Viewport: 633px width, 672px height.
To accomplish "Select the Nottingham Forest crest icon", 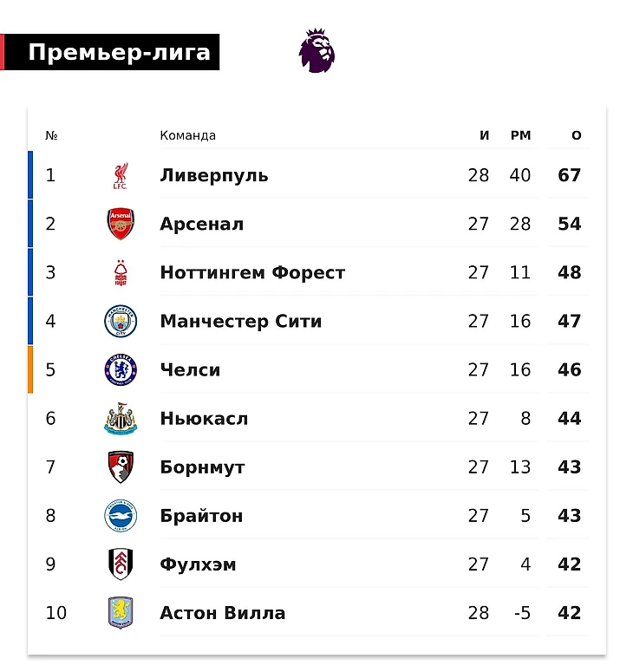I will click(121, 272).
